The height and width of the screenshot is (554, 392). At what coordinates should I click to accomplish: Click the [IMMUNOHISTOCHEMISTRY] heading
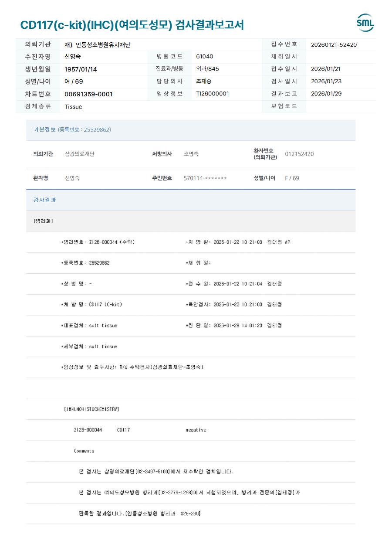[x=91, y=409]
